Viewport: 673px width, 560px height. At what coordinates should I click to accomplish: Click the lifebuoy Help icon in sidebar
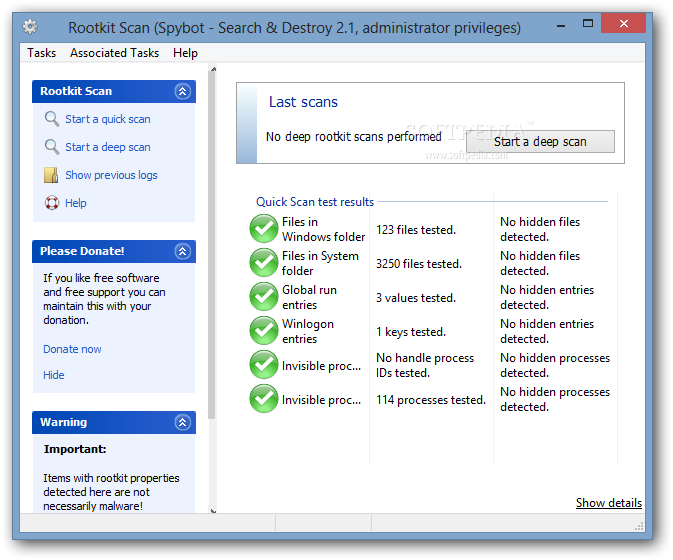pyautogui.click(x=52, y=203)
